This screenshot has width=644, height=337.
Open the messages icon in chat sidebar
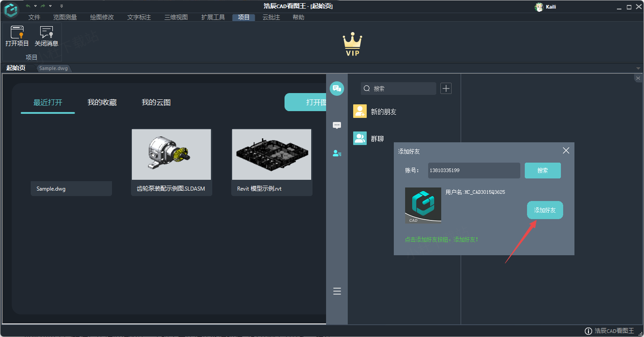tap(337, 125)
